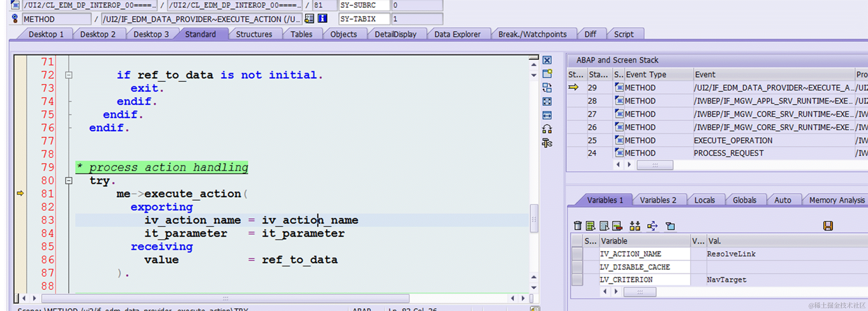Collapse the if block at line 72
The width and height of the screenshot is (868, 311).
69,75
